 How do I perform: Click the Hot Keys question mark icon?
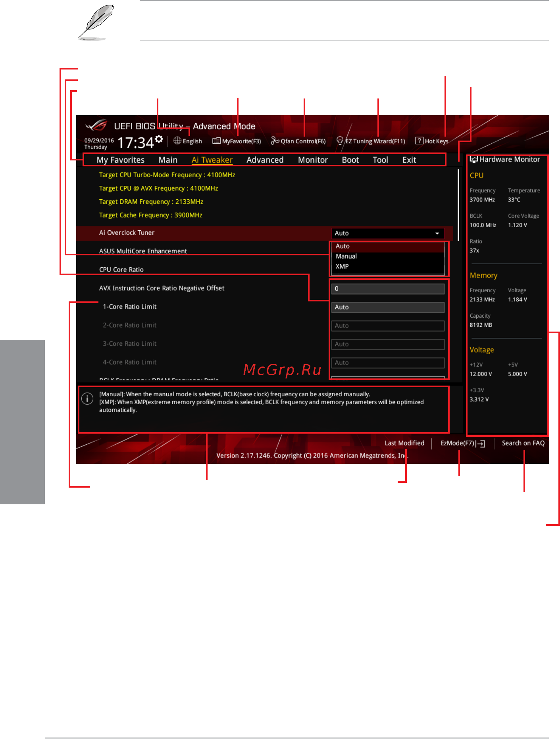(x=419, y=141)
